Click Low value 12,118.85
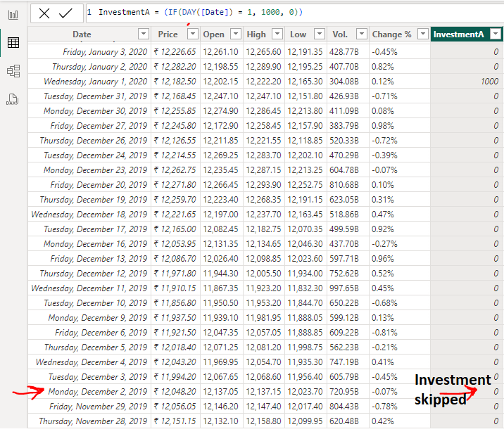This screenshot has width=504, height=434. (x=305, y=141)
